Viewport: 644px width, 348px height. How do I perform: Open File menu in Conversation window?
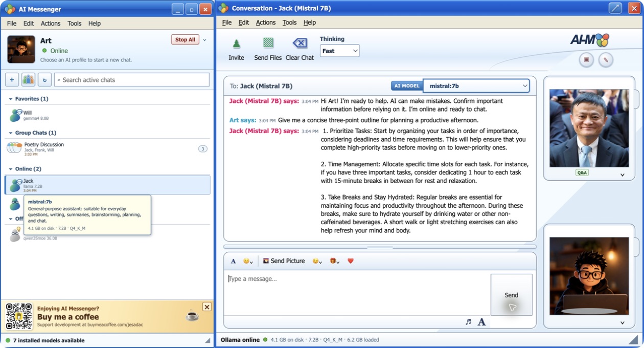227,23
